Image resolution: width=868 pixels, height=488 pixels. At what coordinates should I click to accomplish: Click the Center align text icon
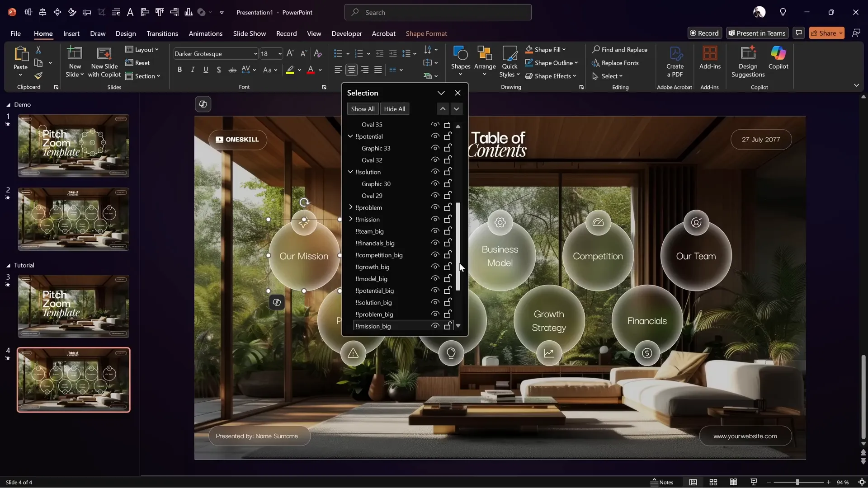(x=351, y=70)
